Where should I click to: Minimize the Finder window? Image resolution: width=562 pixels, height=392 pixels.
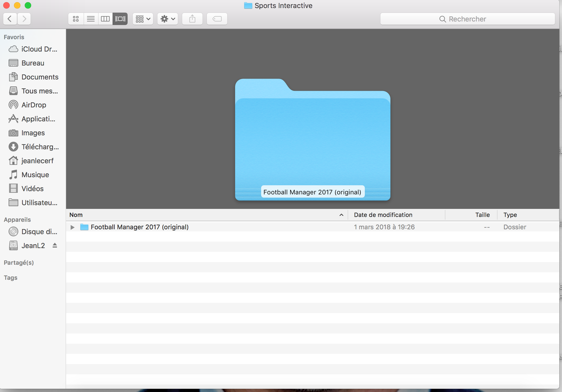(17, 5)
